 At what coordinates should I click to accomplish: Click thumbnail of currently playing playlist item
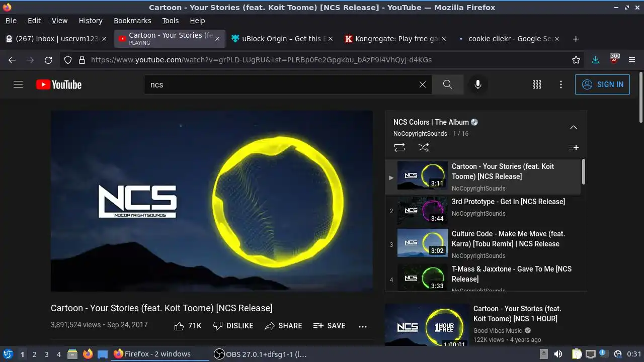(422, 175)
